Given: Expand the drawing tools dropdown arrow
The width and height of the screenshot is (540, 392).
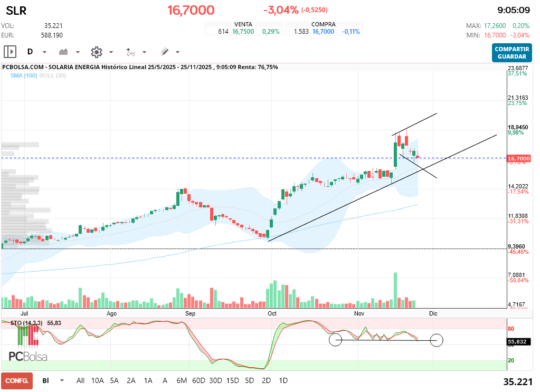Looking at the screenshot, I should [177, 52].
